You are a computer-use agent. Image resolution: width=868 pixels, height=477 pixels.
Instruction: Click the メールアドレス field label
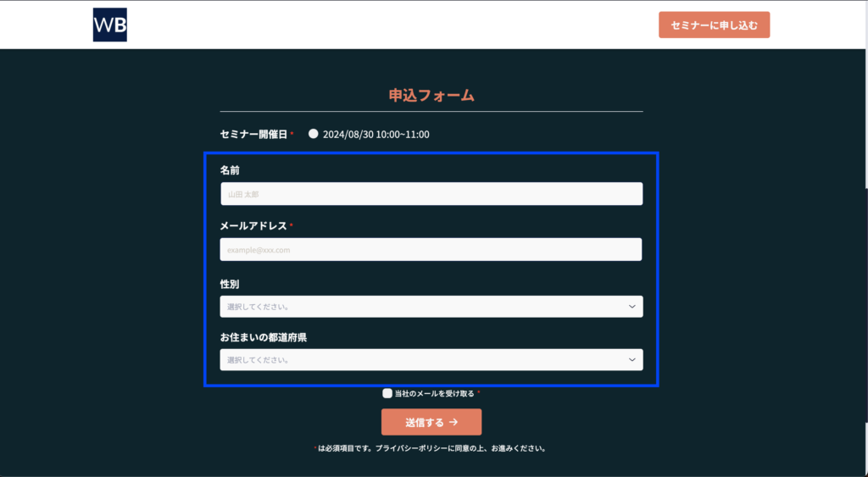(253, 226)
